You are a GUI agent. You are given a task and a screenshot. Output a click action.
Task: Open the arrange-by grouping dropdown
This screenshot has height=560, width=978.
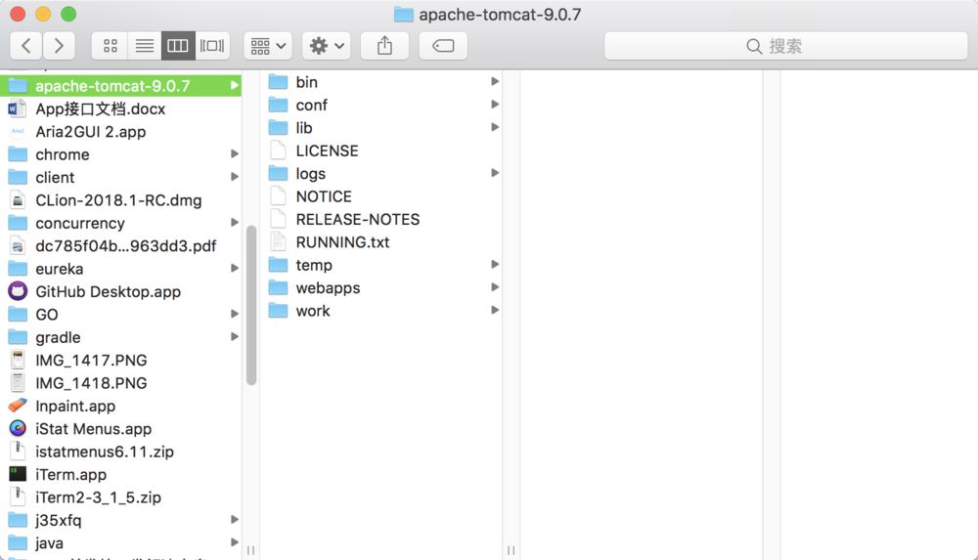(268, 46)
